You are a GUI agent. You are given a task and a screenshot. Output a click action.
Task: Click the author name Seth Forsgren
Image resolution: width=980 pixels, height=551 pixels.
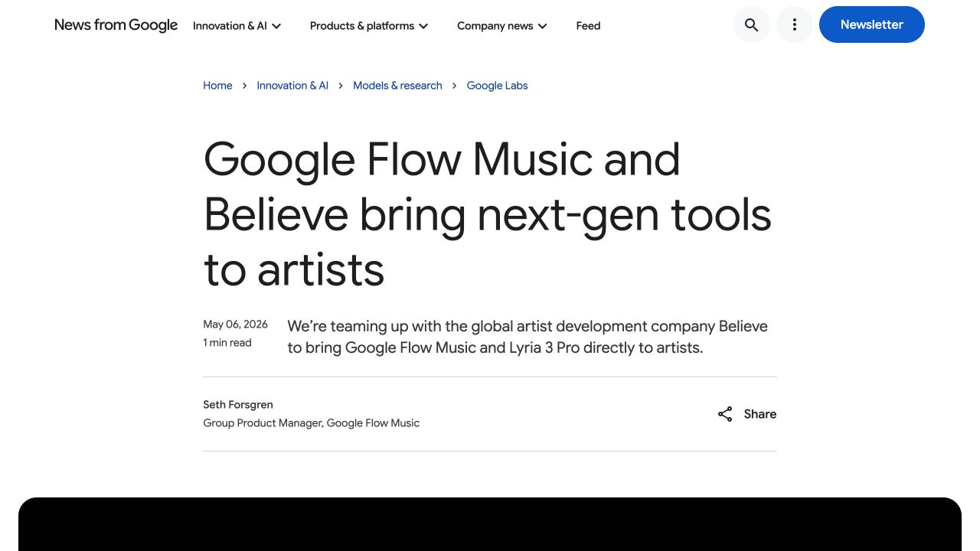pyautogui.click(x=238, y=405)
